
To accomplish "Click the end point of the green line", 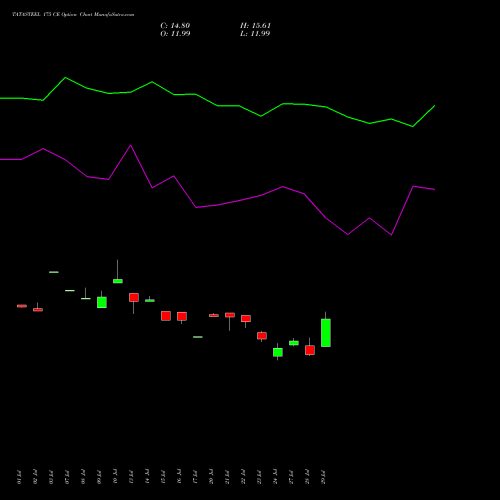I will [435, 105].
